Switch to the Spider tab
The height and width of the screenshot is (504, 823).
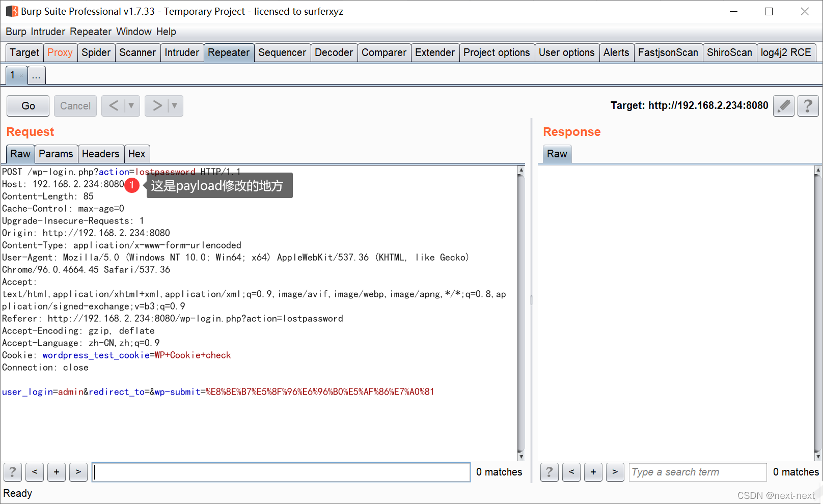[96, 52]
